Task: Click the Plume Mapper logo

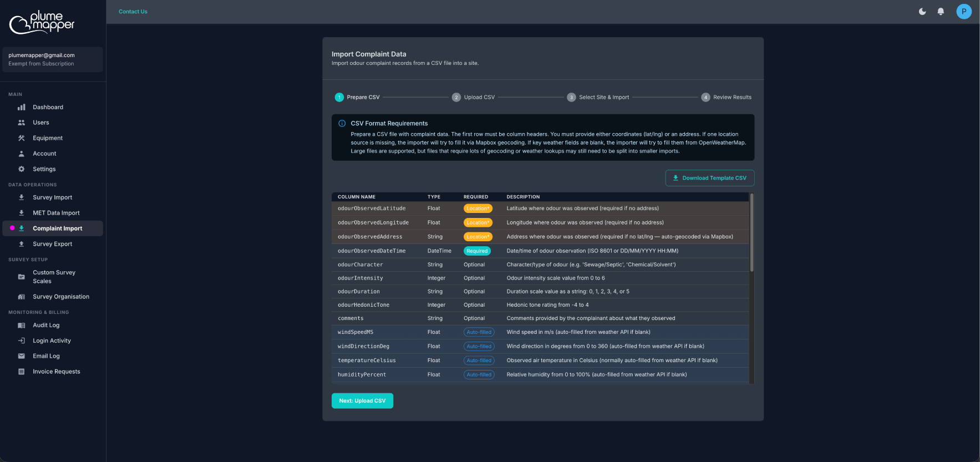Action: pyautogui.click(x=42, y=22)
